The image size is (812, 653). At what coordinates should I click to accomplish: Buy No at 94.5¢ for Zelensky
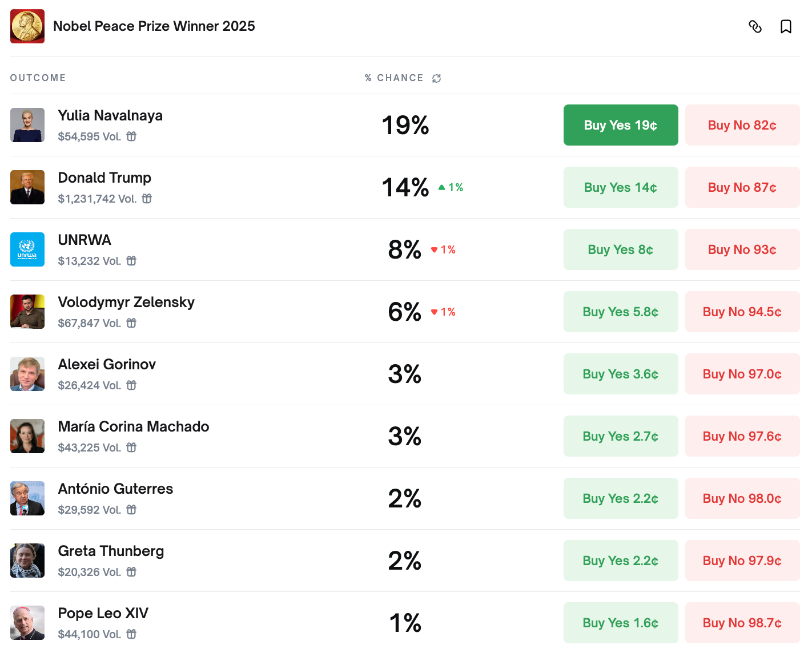click(742, 312)
